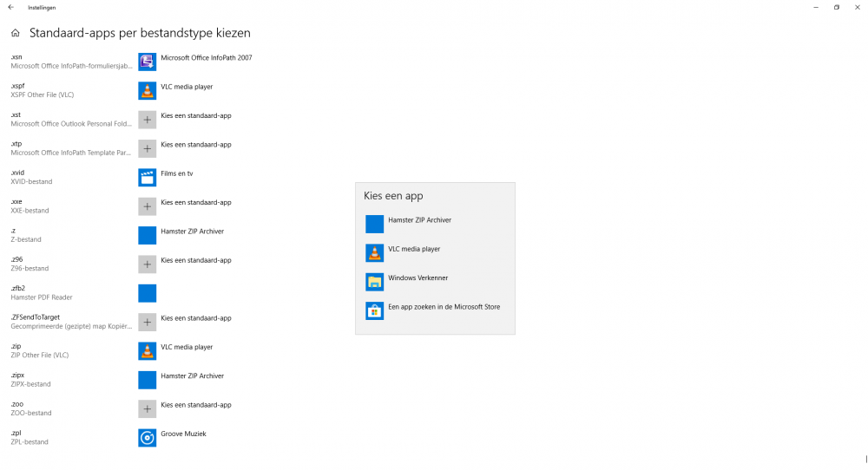Go back using the arrow button
This screenshot has width=868, height=470.
coord(11,8)
